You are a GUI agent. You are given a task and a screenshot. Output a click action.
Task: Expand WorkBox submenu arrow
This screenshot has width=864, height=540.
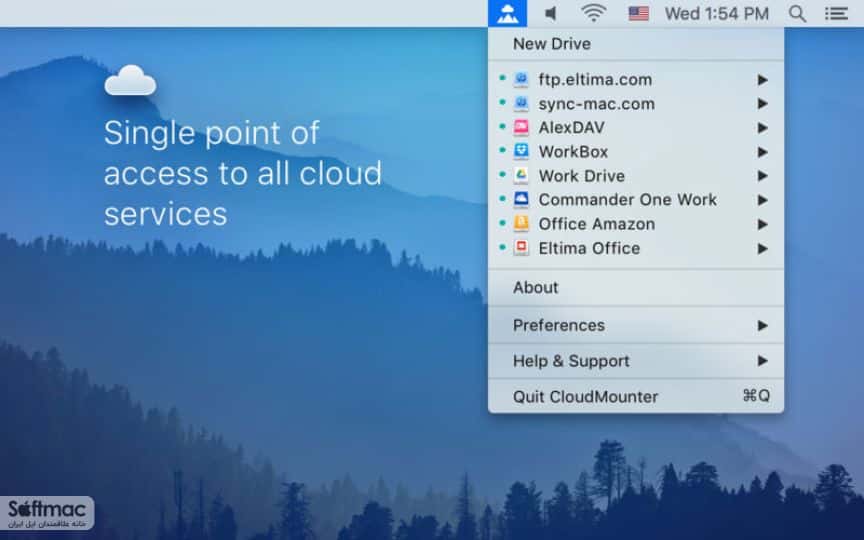tap(763, 152)
